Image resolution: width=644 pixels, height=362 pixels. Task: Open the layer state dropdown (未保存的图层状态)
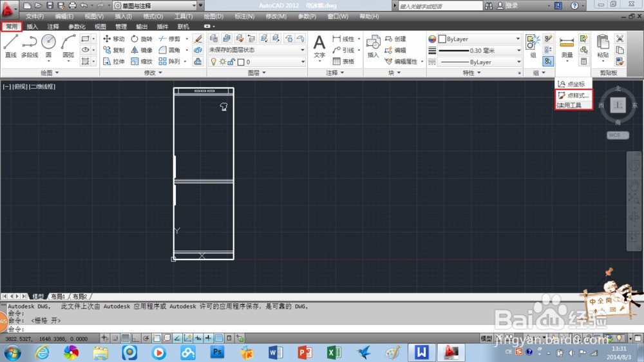coord(256,50)
